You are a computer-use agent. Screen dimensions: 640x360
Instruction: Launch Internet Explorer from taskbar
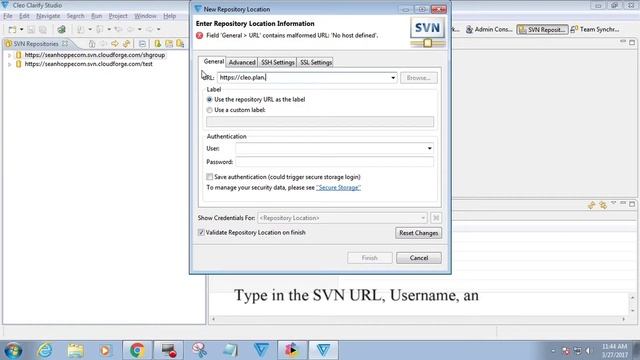(x=44, y=350)
